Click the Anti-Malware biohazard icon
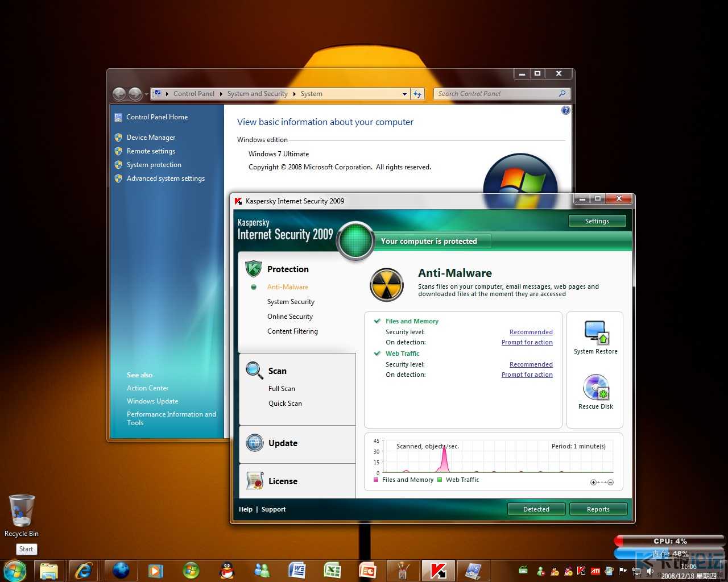Screen dimensions: 728x582 coord(387,285)
